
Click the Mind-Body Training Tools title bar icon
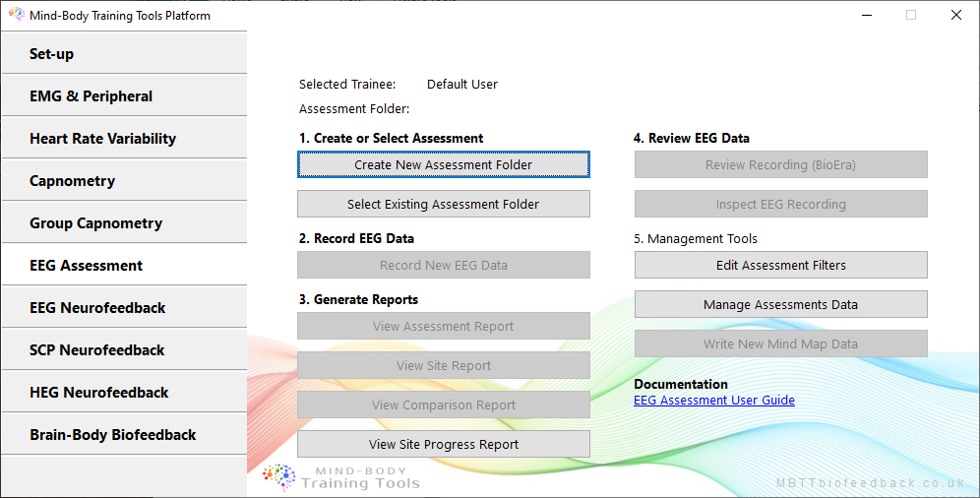click(16, 15)
